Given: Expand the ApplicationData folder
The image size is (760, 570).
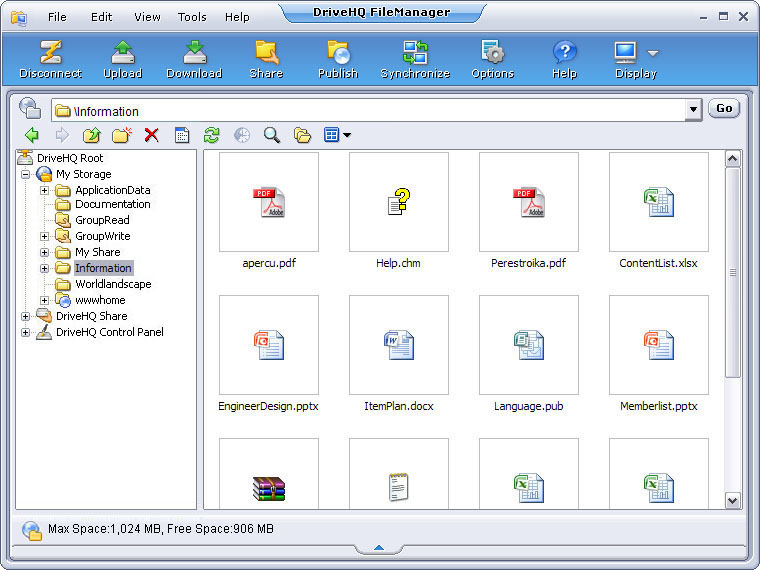Looking at the screenshot, I should click(x=44, y=190).
